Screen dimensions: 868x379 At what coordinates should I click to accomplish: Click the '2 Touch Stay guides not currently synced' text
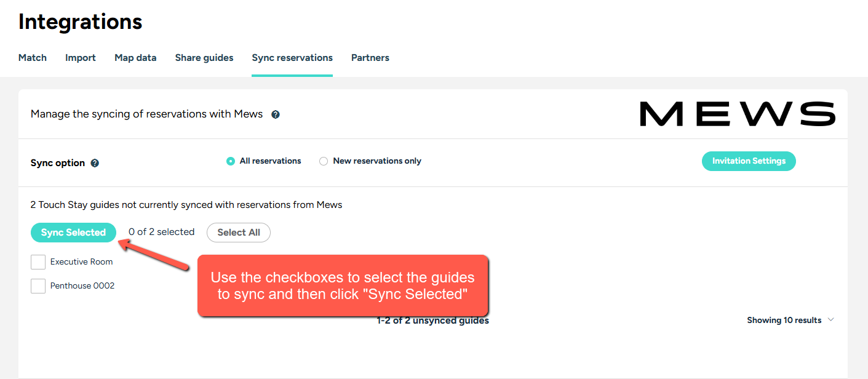pos(186,205)
